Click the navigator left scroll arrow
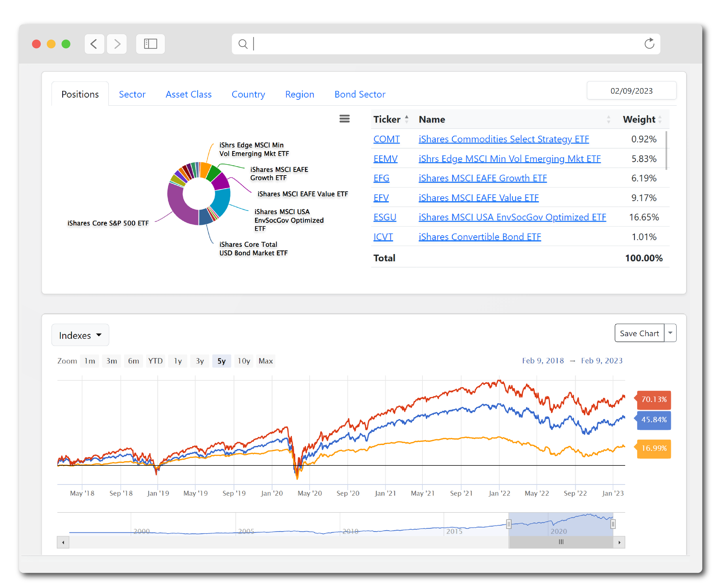 click(x=63, y=542)
